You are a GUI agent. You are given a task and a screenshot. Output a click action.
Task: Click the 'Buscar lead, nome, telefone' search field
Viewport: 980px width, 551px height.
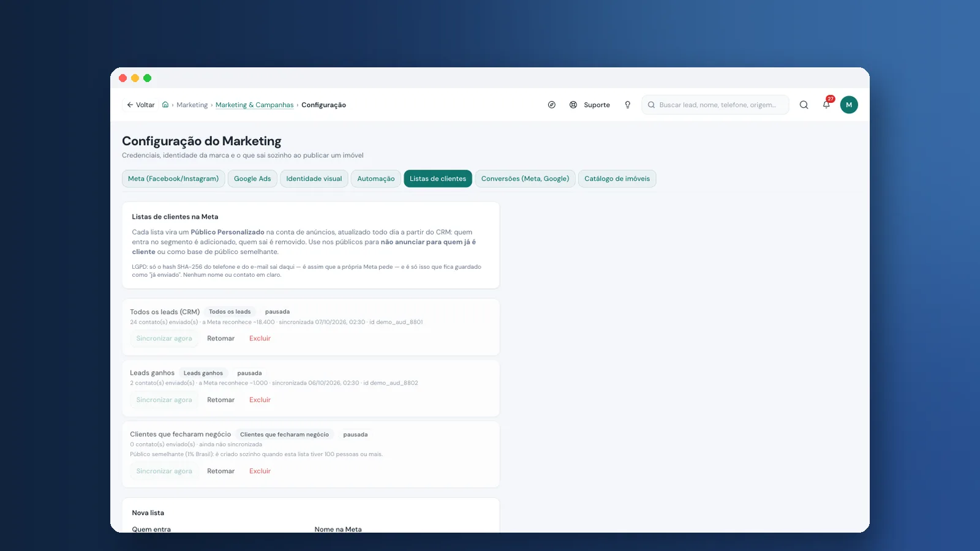tap(715, 105)
